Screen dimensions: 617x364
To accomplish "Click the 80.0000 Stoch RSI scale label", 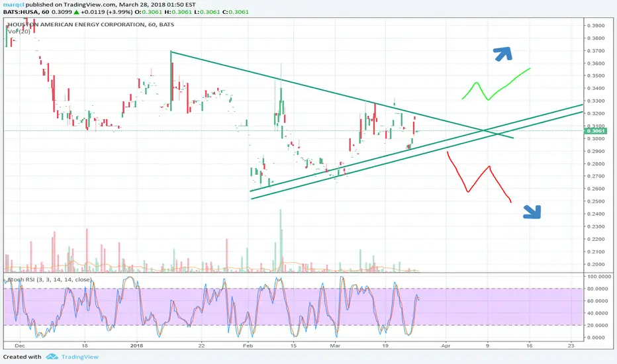I will click(598, 289).
